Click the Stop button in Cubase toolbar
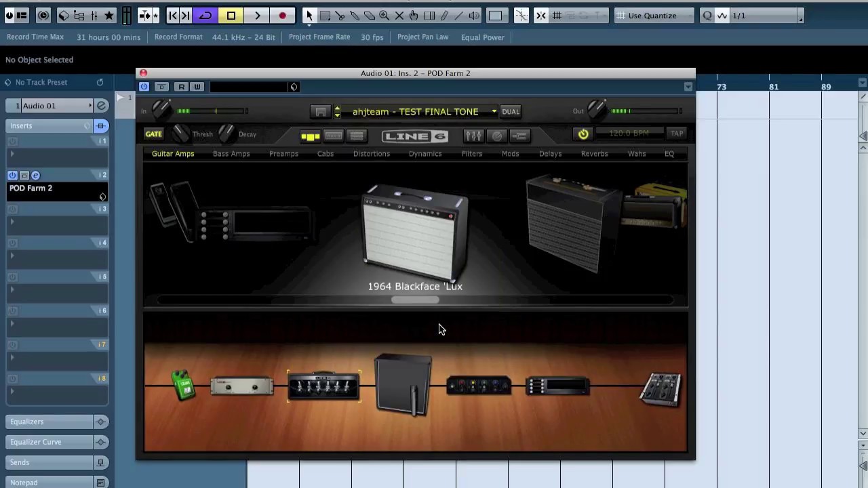This screenshot has width=868, height=488. click(x=231, y=16)
